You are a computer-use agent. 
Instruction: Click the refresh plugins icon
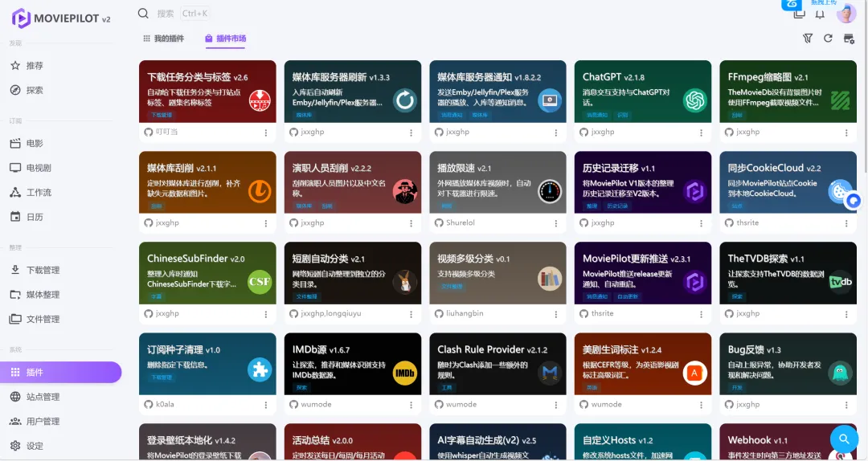[828, 39]
